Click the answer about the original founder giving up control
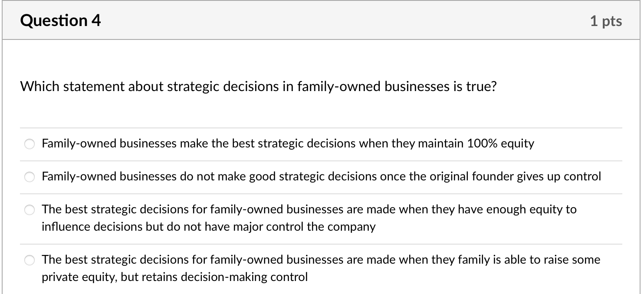 (x=321, y=176)
